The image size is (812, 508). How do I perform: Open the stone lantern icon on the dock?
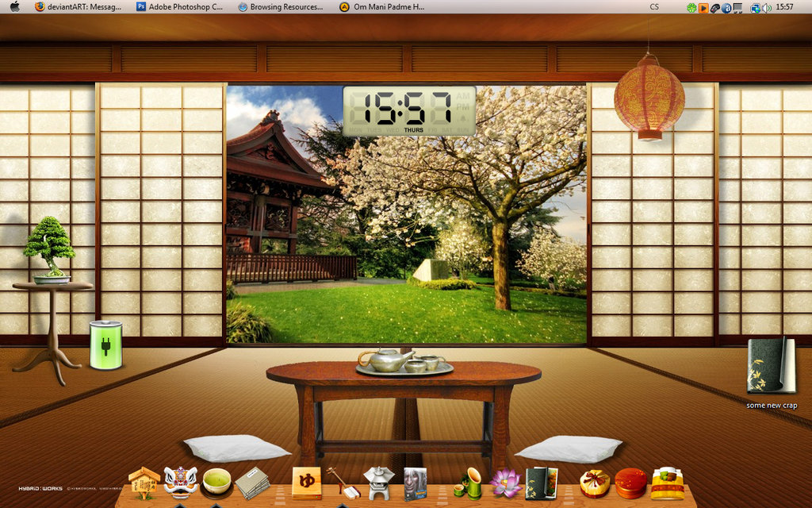click(x=381, y=484)
